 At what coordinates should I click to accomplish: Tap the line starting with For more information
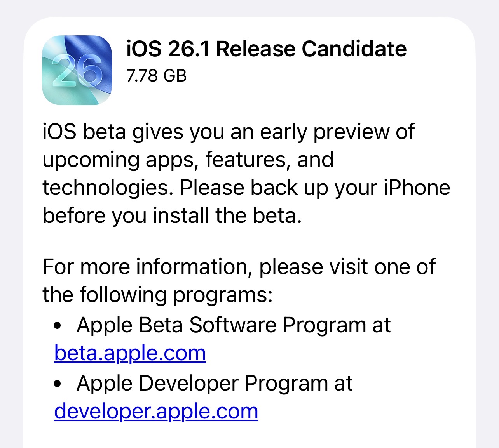coord(239,267)
